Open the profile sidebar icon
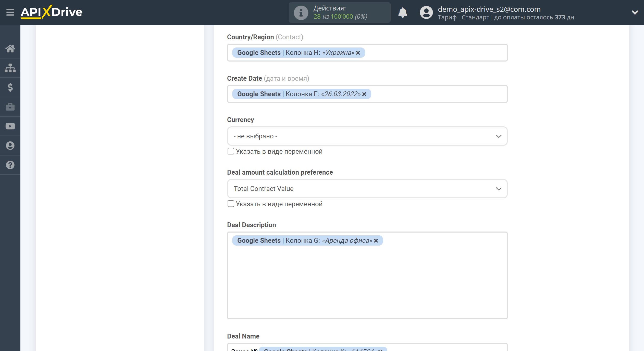Viewport: 644px width, 351px height. (10, 146)
